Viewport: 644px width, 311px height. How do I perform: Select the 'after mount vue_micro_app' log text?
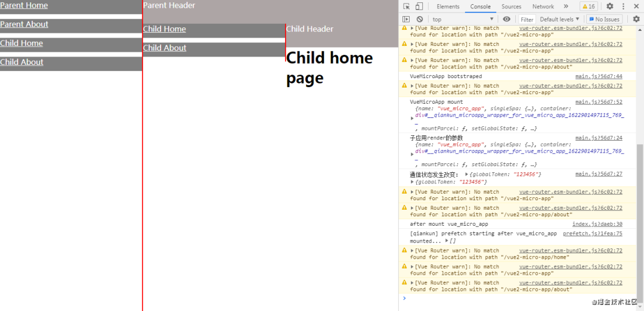point(449,224)
